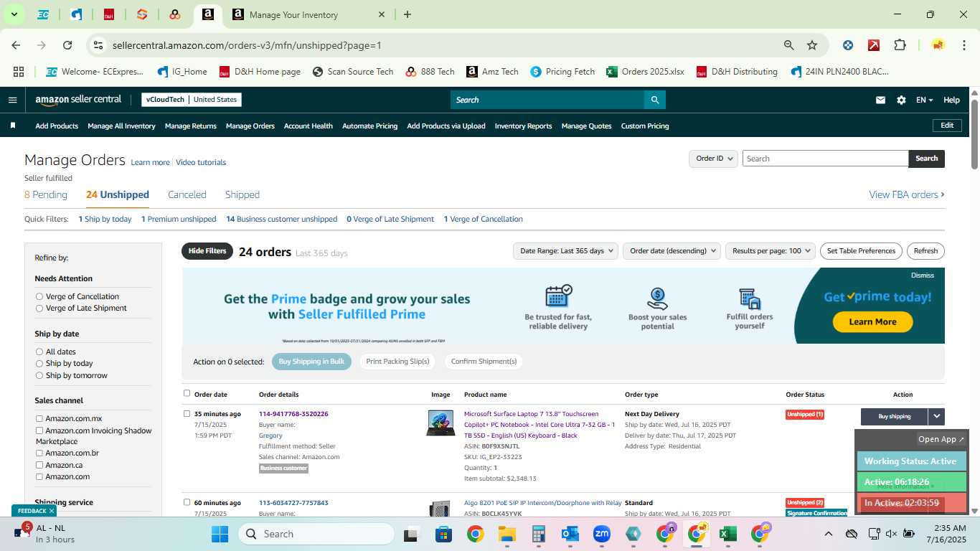Select Ship by tomorrow radio option
The width and height of the screenshot is (980, 551).
tap(39, 375)
